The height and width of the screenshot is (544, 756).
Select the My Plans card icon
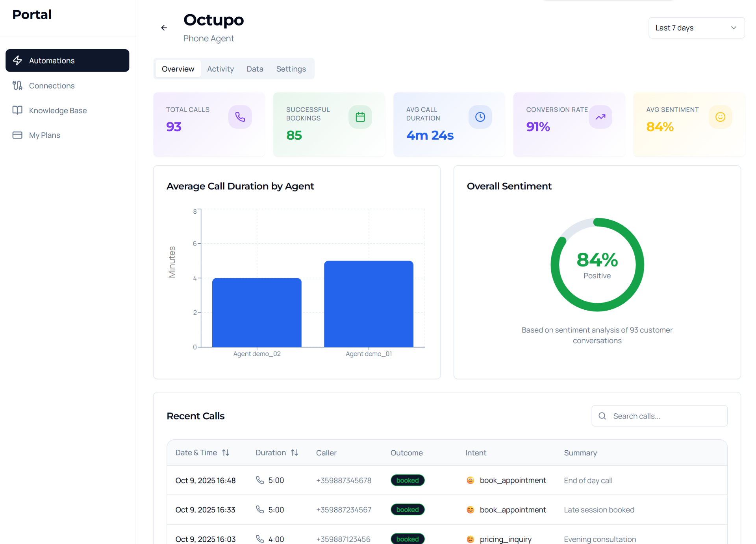(x=17, y=135)
